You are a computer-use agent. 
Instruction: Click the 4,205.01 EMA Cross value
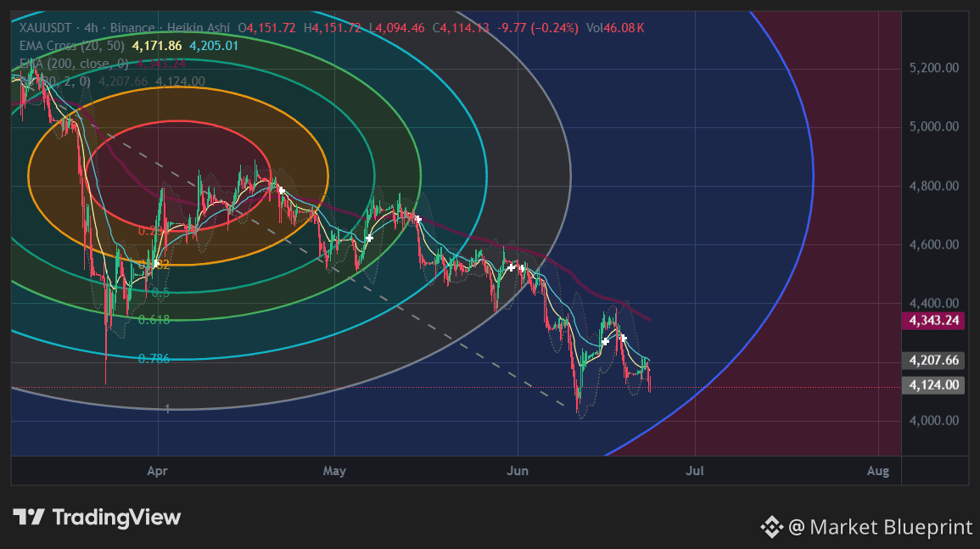click(x=214, y=46)
